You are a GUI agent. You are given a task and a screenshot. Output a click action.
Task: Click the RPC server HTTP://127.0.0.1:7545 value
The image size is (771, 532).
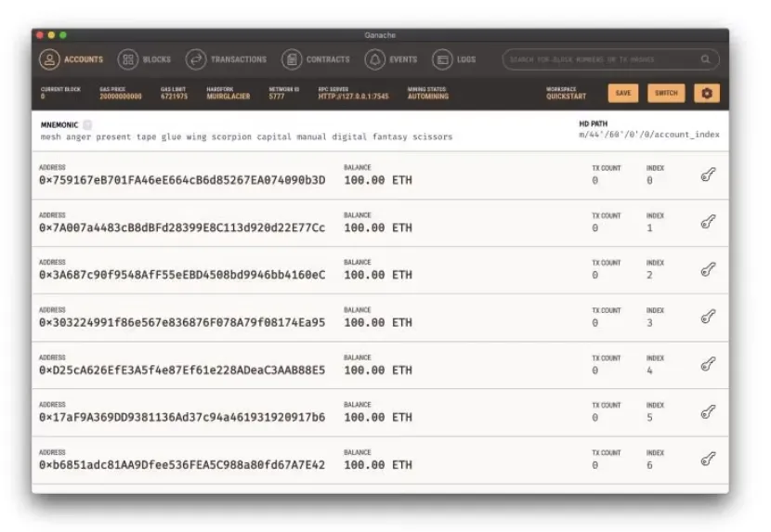pos(353,97)
